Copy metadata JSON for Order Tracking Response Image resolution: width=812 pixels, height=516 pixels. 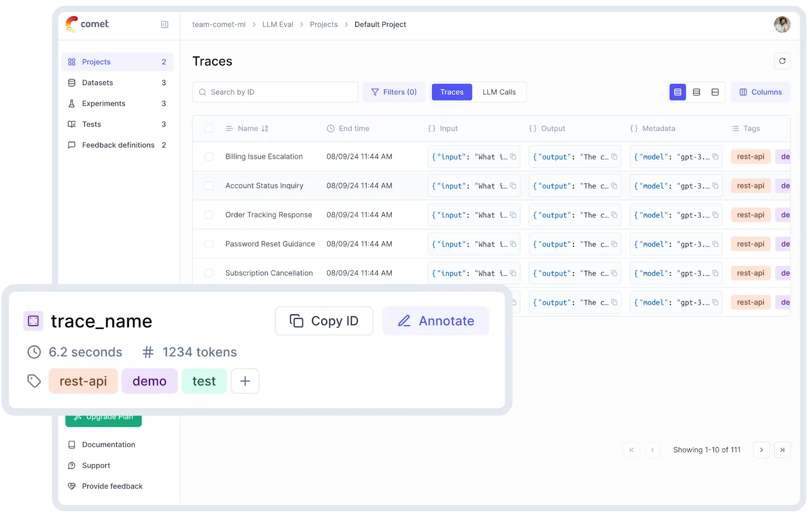click(715, 215)
